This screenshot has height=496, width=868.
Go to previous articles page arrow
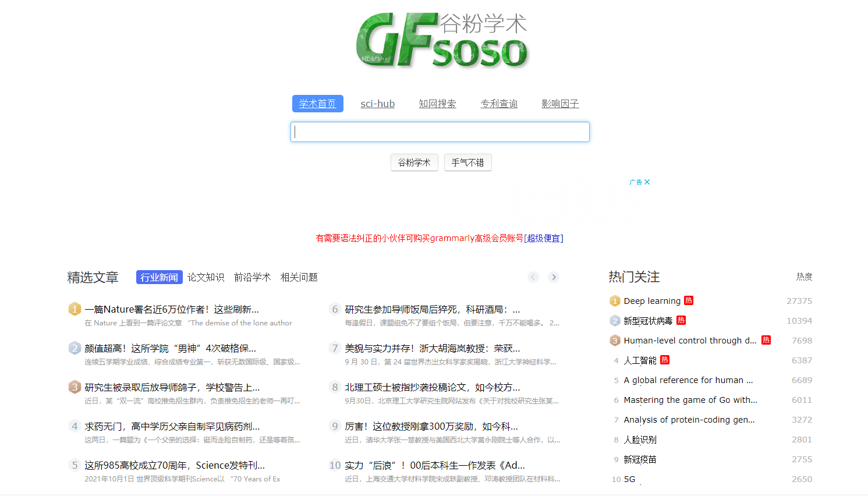(533, 277)
